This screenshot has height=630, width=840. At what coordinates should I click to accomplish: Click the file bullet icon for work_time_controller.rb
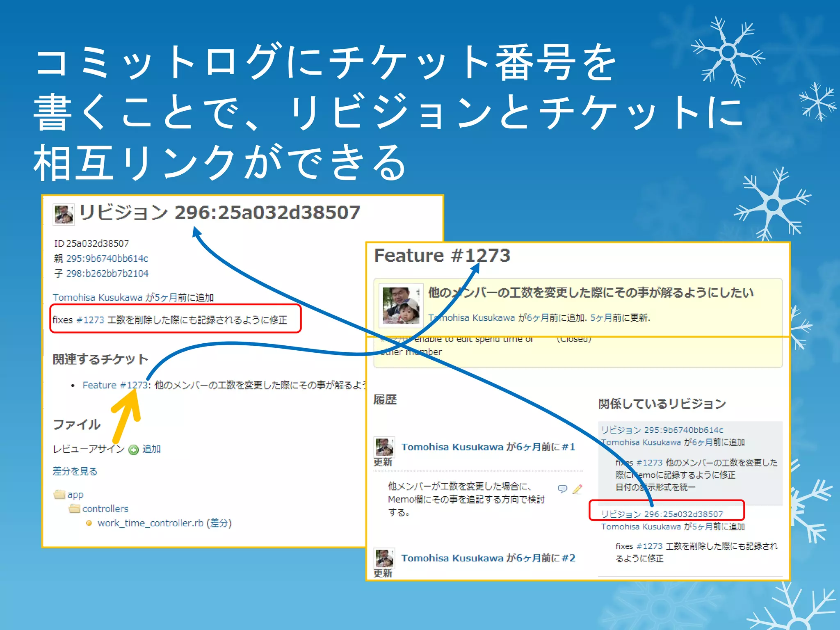tap(89, 523)
